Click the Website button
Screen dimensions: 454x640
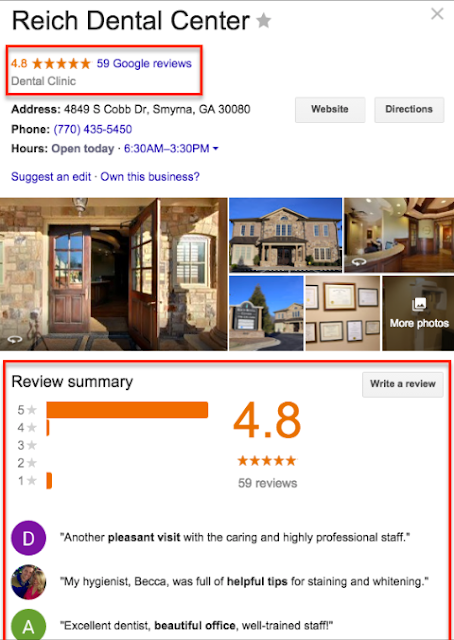pyautogui.click(x=330, y=109)
